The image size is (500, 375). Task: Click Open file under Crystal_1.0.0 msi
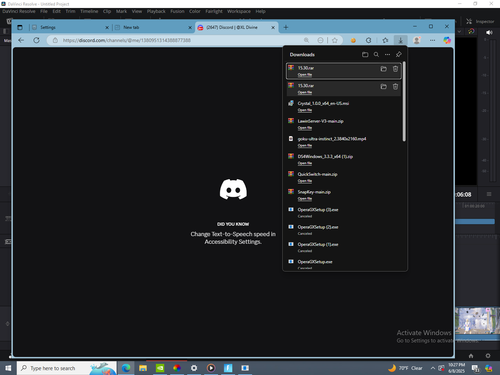pos(305,110)
